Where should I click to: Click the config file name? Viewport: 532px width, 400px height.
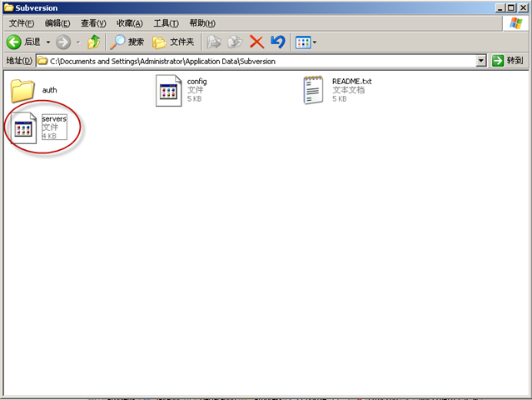[196, 82]
